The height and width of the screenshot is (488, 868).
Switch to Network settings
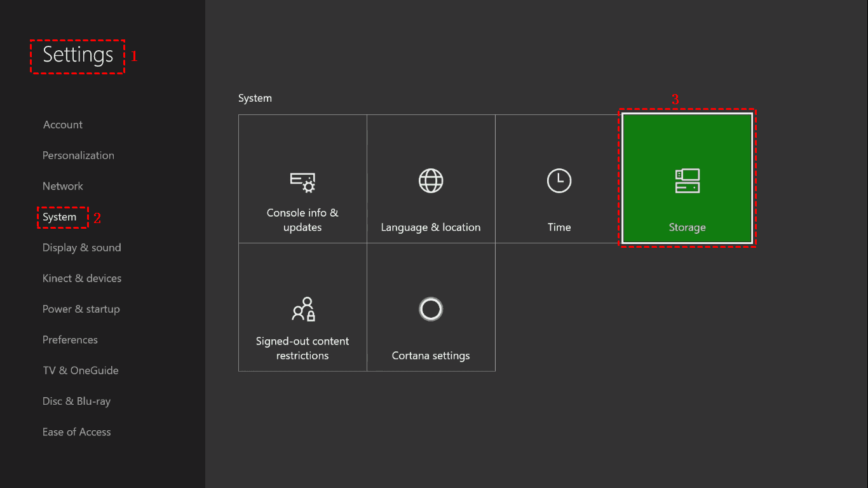coord(62,186)
